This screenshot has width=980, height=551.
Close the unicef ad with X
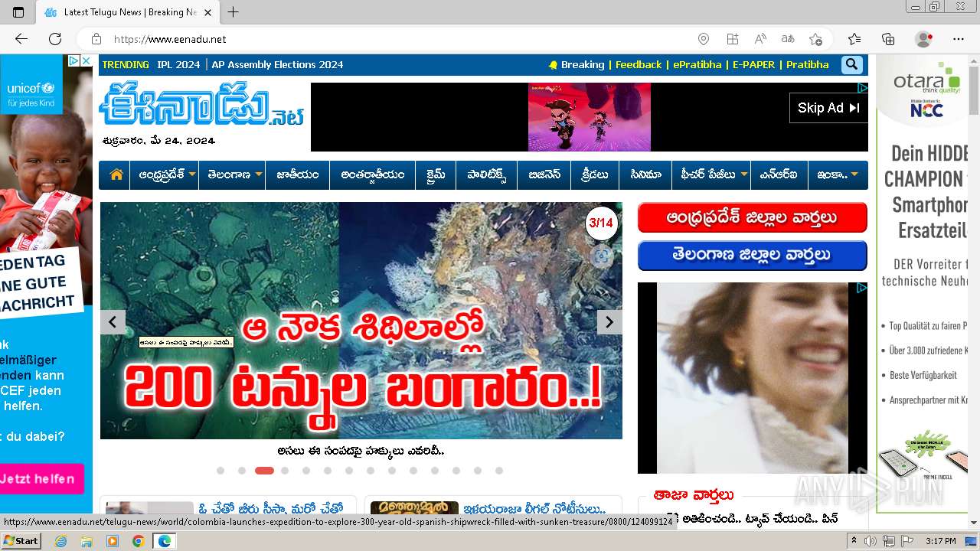coord(87,60)
